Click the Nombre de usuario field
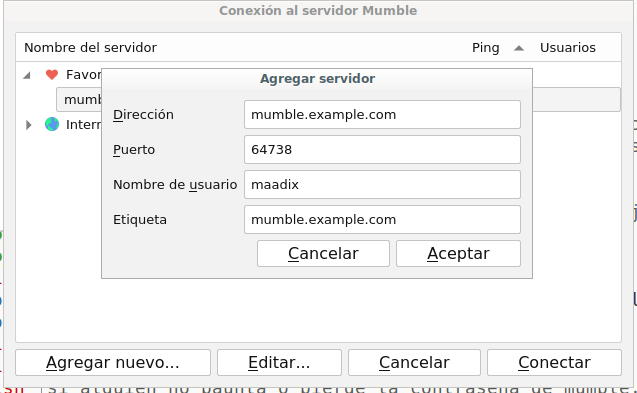This screenshot has width=637, height=393. pos(382,185)
